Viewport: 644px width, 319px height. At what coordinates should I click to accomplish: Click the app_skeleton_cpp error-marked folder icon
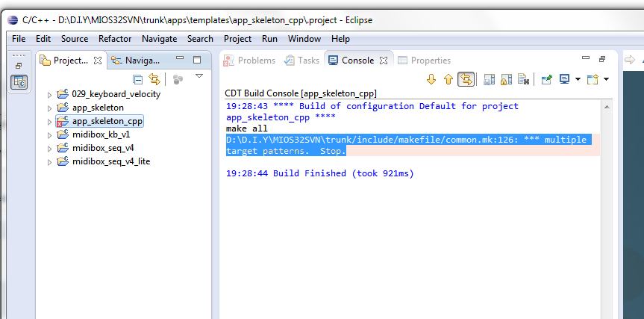[x=63, y=121]
